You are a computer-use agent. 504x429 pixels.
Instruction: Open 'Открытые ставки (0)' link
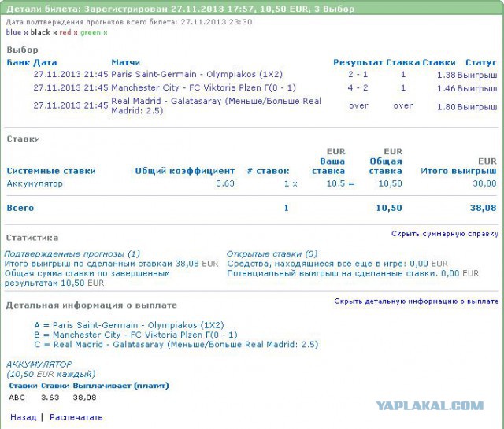pos(272,254)
